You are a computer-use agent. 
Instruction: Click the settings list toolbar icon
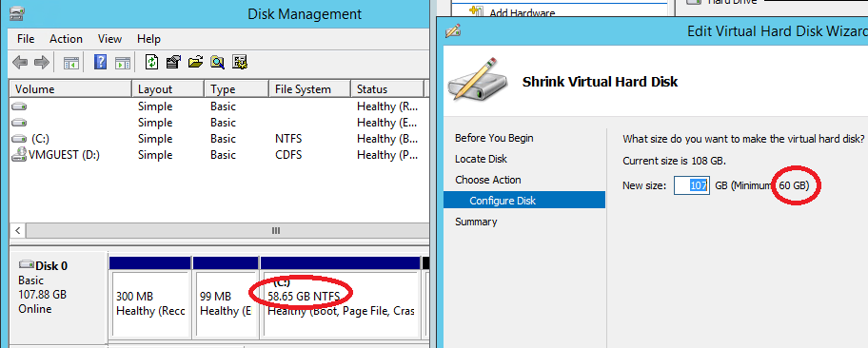click(x=240, y=62)
